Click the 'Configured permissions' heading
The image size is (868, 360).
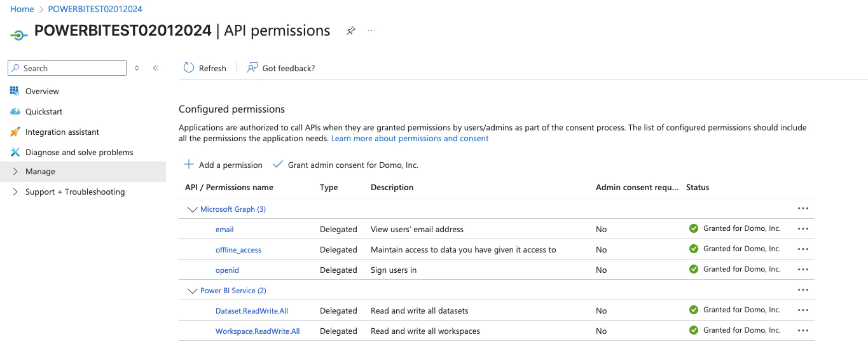coord(231,109)
